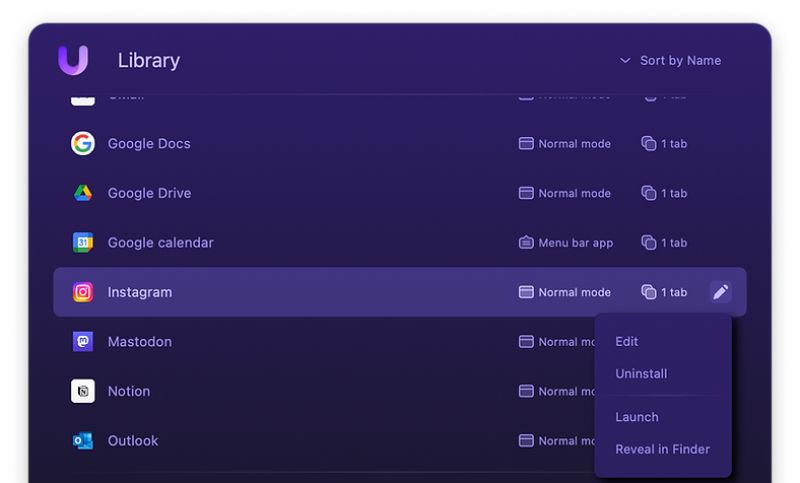Screen dimensions: 800x483
Task: Select the Notion name text
Action: [x=129, y=391]
